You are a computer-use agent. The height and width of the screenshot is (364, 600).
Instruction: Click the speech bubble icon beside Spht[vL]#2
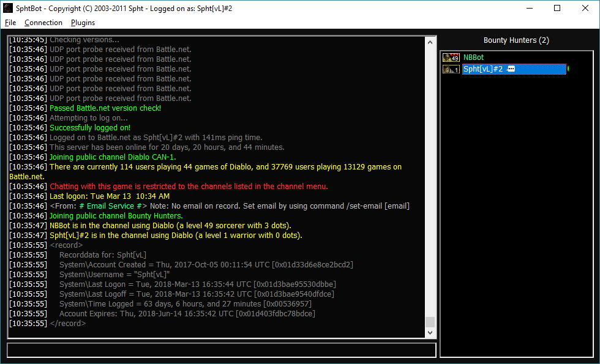pyautogui.click(x=511, y=69)
